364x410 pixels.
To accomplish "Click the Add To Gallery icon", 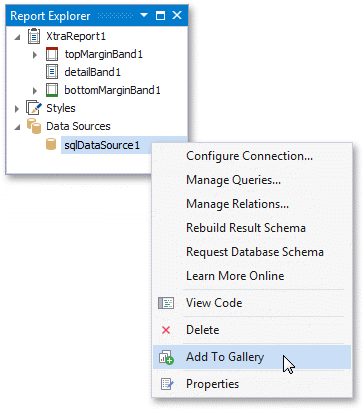I will [x=166, y=357].
